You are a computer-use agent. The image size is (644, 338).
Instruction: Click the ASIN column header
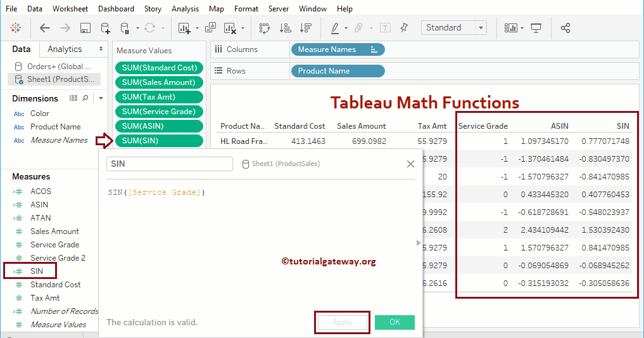559,126
